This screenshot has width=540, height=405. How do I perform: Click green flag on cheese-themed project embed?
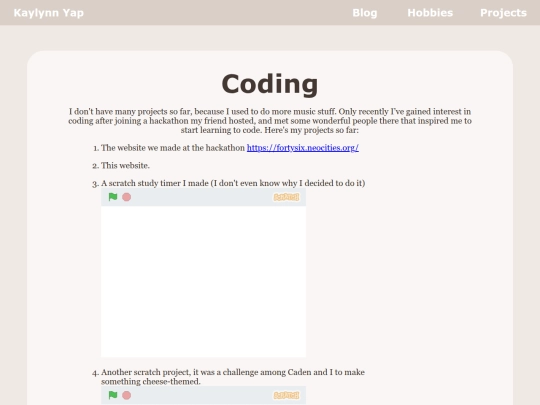coord(113,395)
